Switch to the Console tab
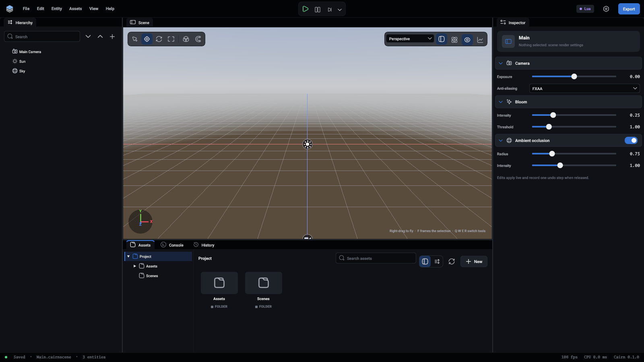Viewport: 644px width, 362px height. point(172,245)
